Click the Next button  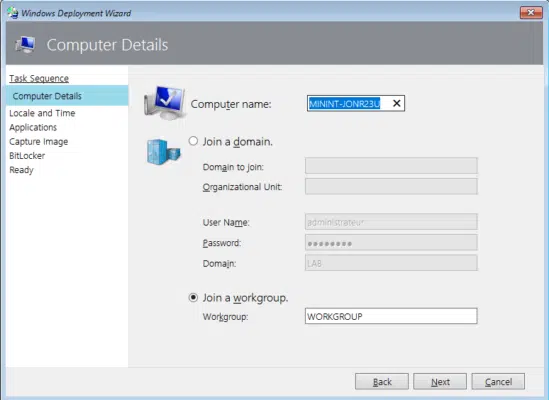pos(440,381)
